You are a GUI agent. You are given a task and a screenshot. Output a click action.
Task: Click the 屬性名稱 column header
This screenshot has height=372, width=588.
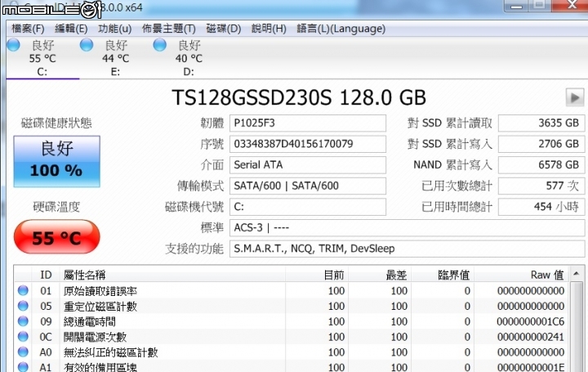tap(172, 275)
